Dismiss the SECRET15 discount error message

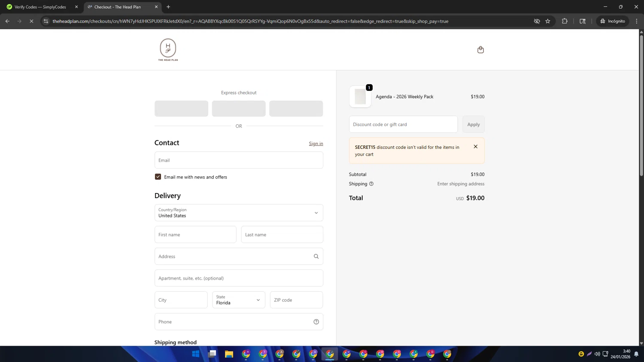click(x=475, y=147)
